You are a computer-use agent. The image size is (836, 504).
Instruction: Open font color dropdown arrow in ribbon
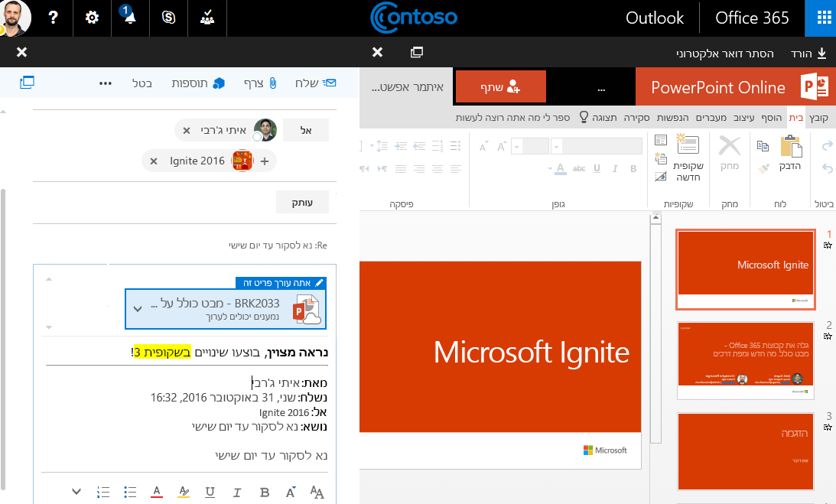[550, 169]
